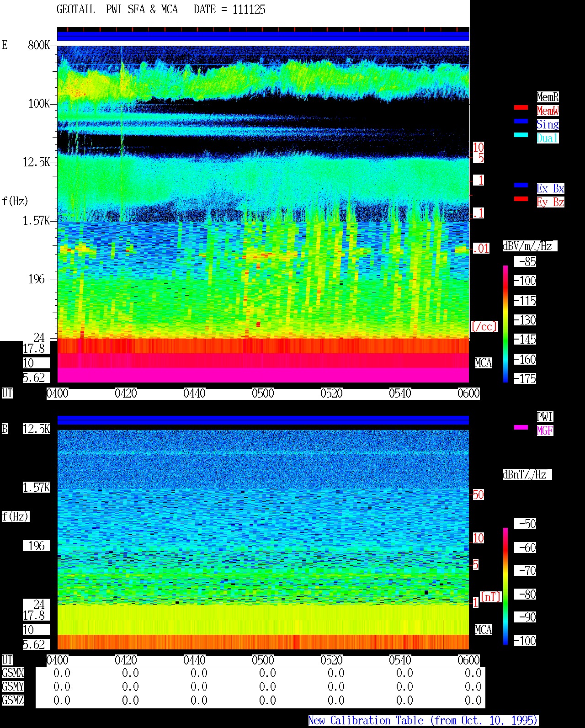This screenshot has height=728, width=585.
Task: Click the red [/cc] density label
Action: [x=484, y=326]
